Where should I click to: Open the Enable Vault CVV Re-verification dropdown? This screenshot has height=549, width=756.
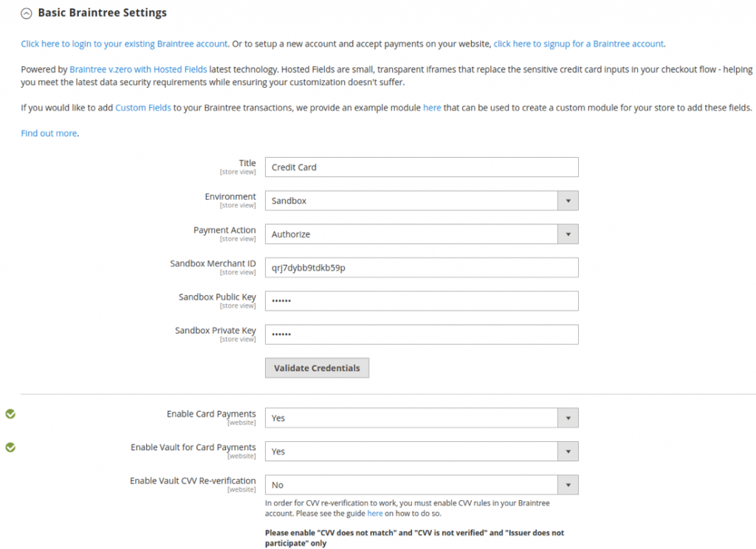(x=568, y=485)
